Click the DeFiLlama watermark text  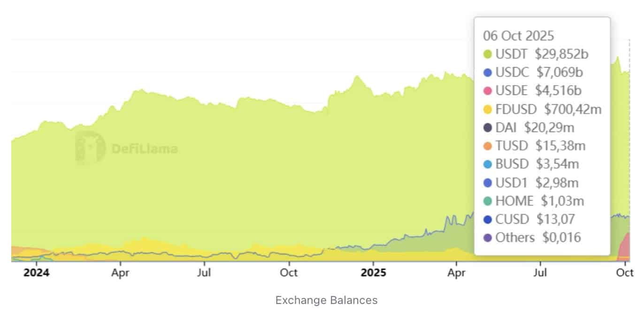coord(145,149)
